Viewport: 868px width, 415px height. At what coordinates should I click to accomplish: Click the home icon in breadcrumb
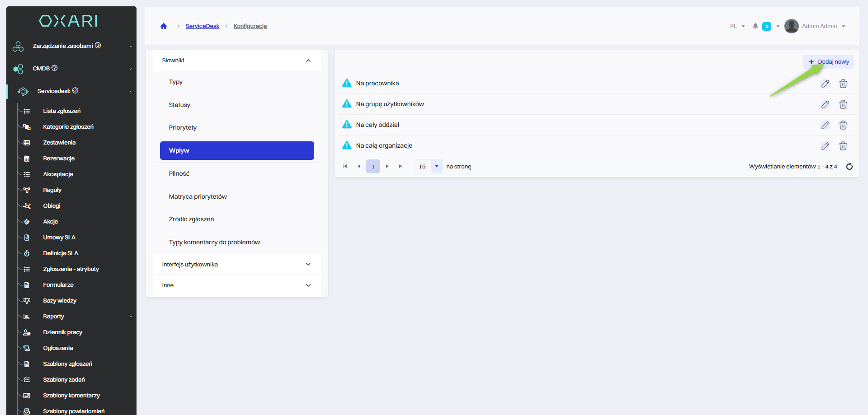click(164, 26)
